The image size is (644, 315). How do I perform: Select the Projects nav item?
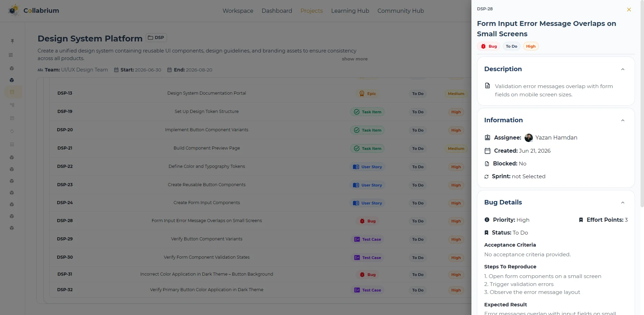(x=312, y=11)
